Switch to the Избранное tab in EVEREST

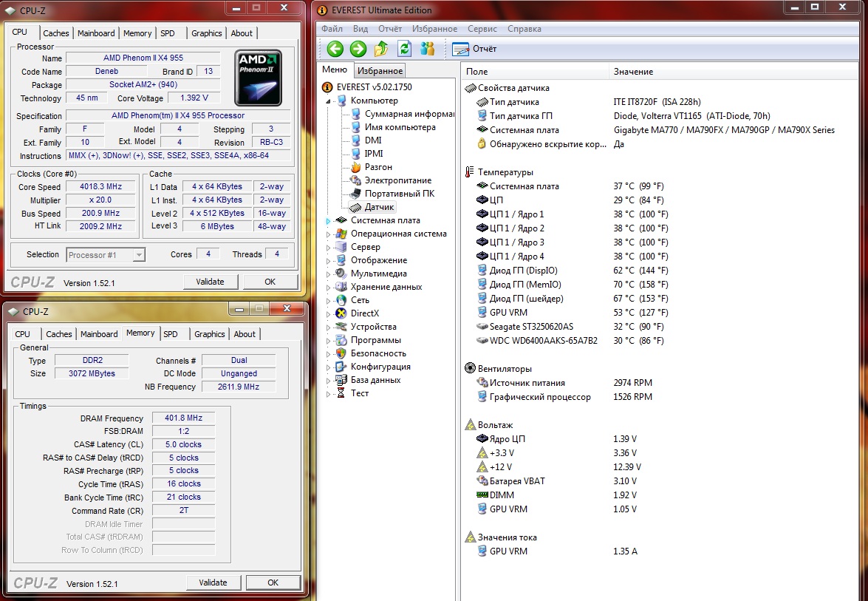(380, 71)
